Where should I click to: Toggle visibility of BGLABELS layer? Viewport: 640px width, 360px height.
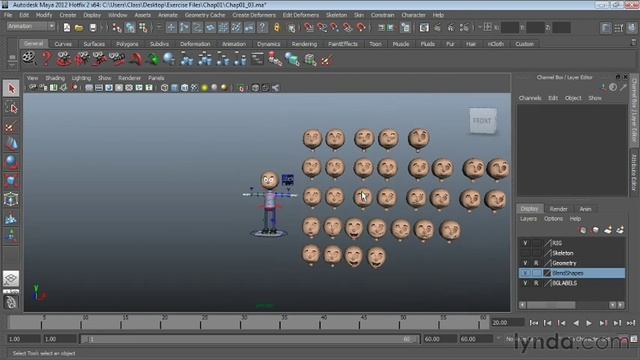click(x=525, y=283)
